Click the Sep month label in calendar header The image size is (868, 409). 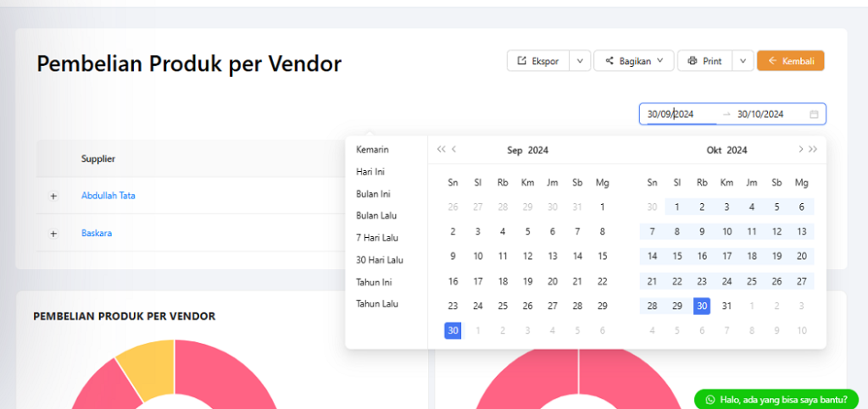[x=515, y=151]
